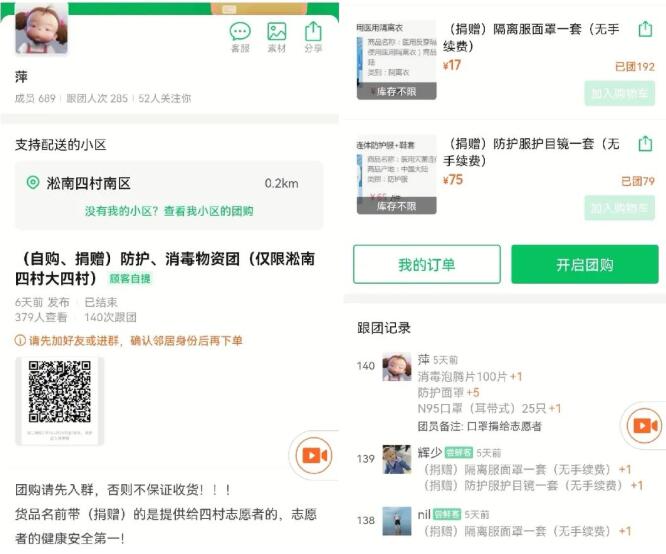
Task: Open the 隔离服面罩 product thumbnail
Action: 396,60
